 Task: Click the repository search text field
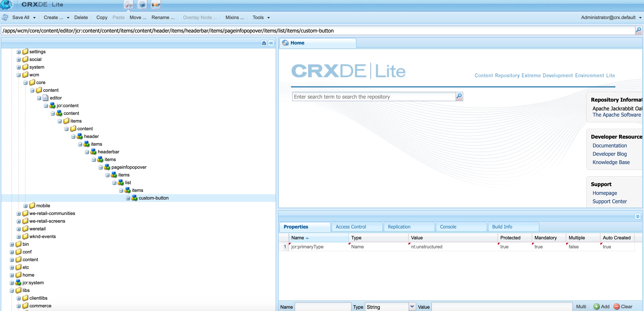coord(373,97)
